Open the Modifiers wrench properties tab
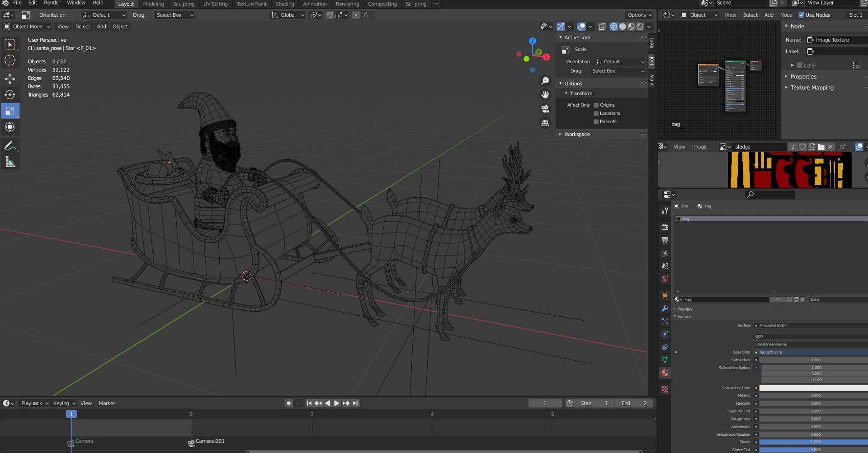Screen dimensions: 868x453 pyautogui.click(x=665, y=308)
